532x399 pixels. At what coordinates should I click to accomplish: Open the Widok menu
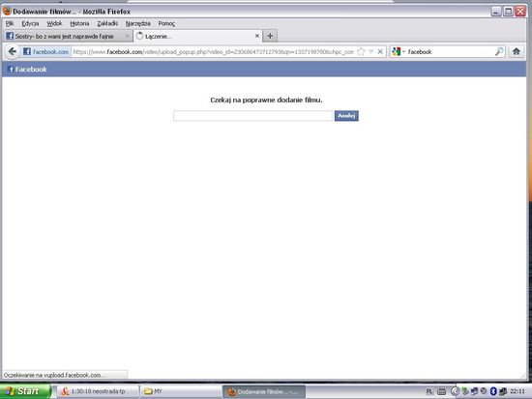coord(54,23)
